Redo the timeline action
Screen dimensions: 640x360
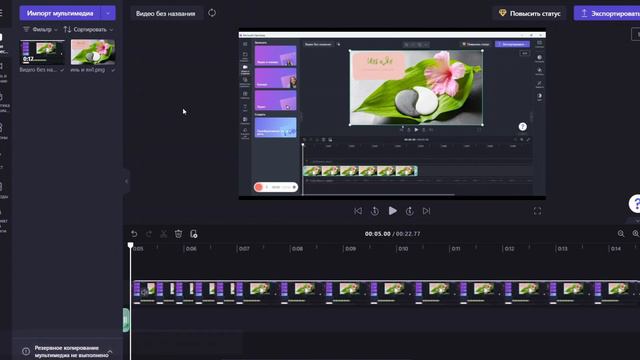pyautogui.click(x=149, y=234)
